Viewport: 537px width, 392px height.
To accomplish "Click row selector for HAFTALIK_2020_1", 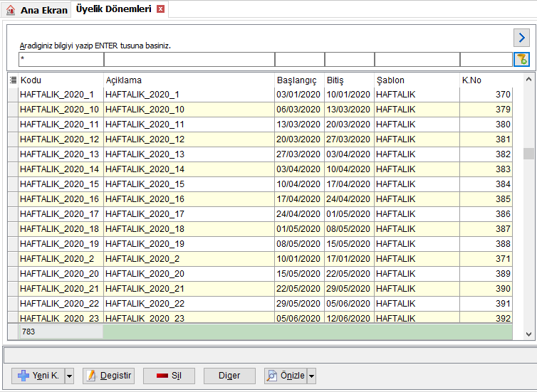I will [13, 95].
